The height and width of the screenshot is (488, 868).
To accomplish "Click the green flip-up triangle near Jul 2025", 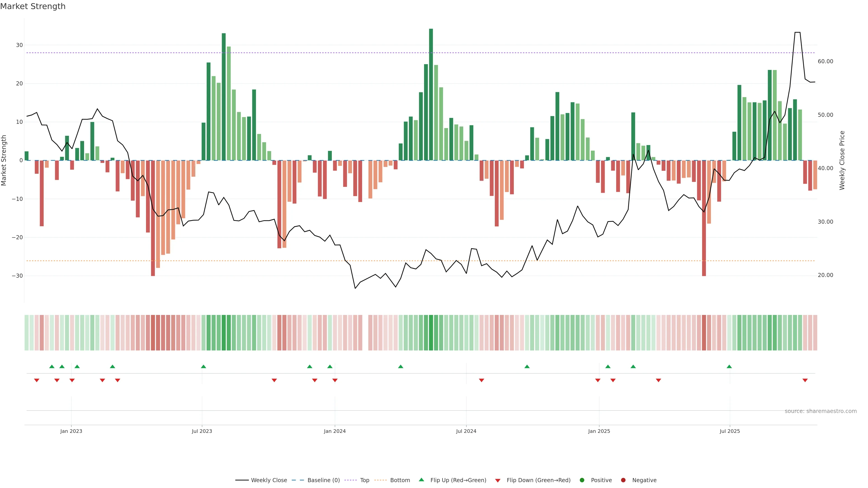I will click(x=729, y=366).
